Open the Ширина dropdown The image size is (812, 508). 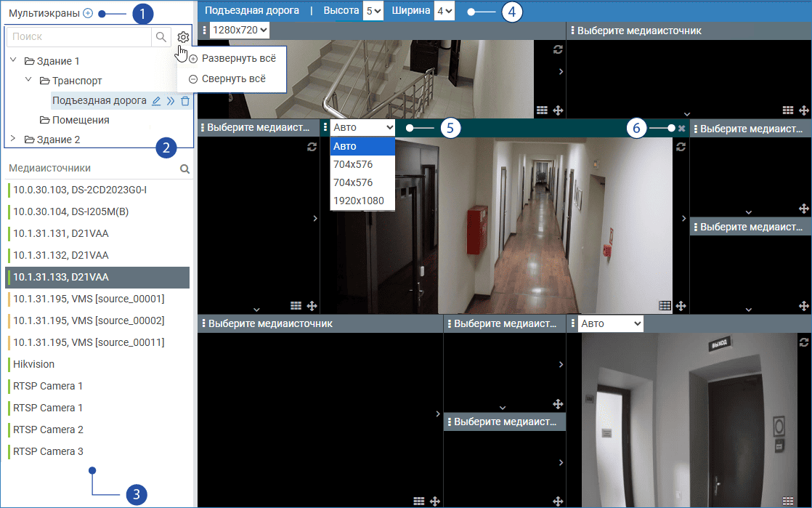click(444, 11)
